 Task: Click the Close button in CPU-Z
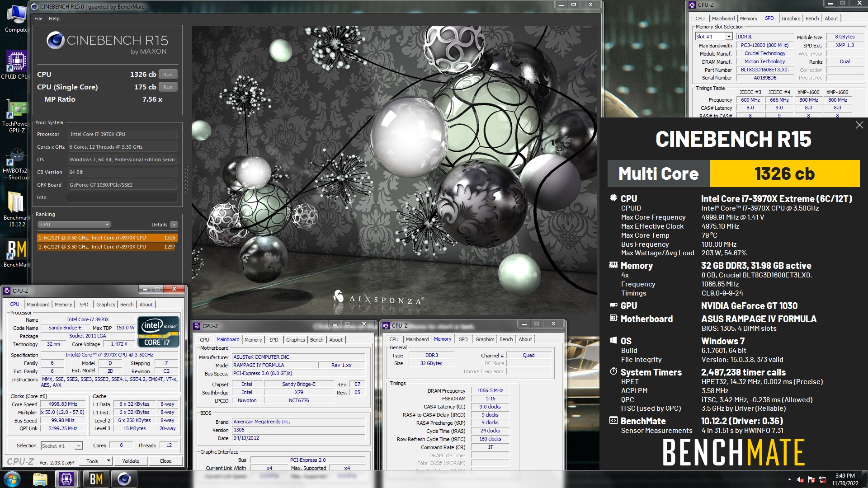[x=165, y=461]
